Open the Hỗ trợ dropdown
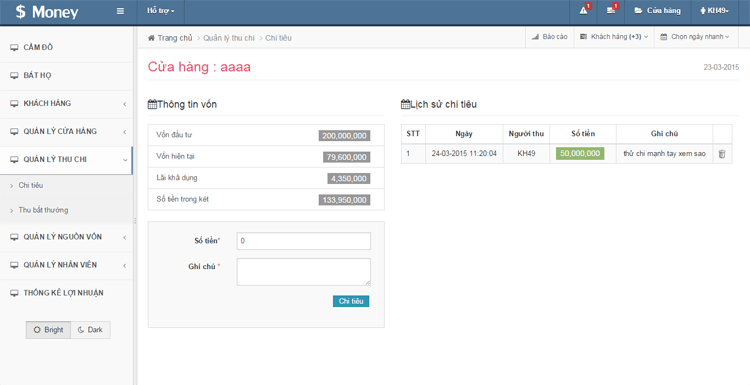The width and height of the screenshot is (750, 385). click(x=160, y=11)
